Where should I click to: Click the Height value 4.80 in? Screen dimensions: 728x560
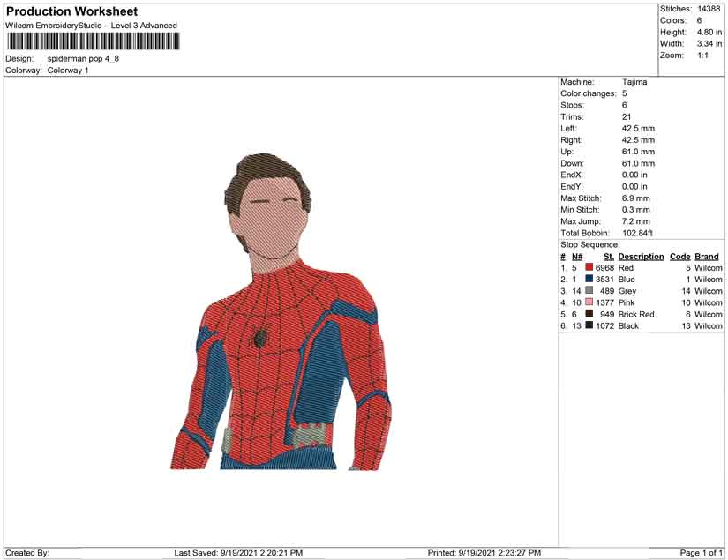709,32
